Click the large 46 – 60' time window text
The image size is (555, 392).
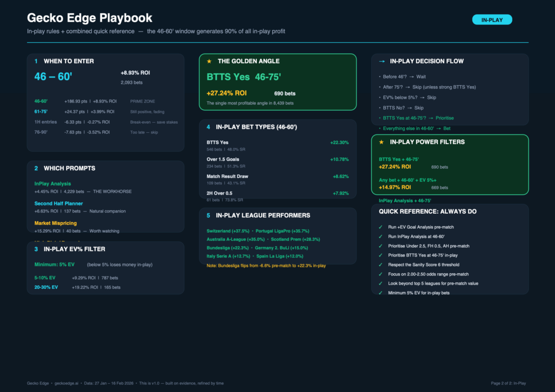[x=53, y=77]
